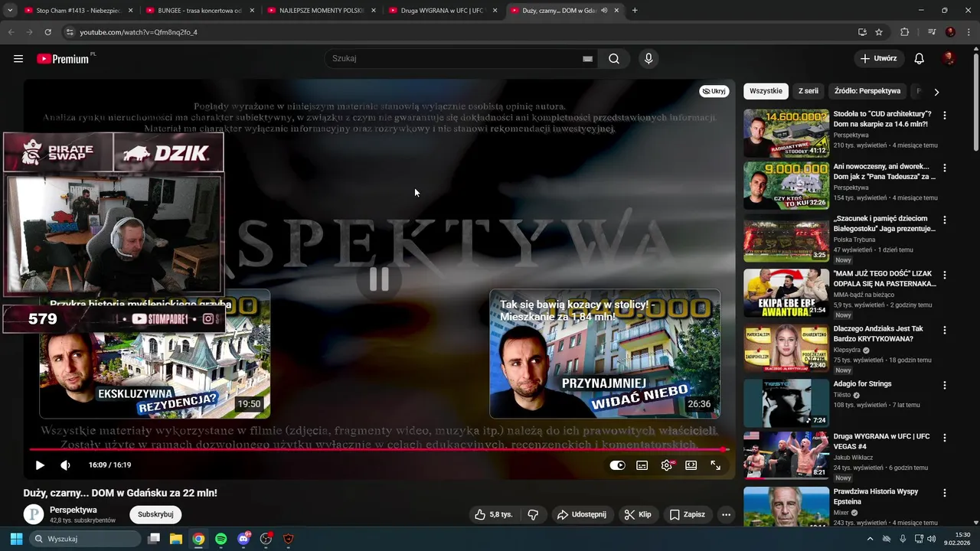Open more actions below the video

click(x=726, y=514)
